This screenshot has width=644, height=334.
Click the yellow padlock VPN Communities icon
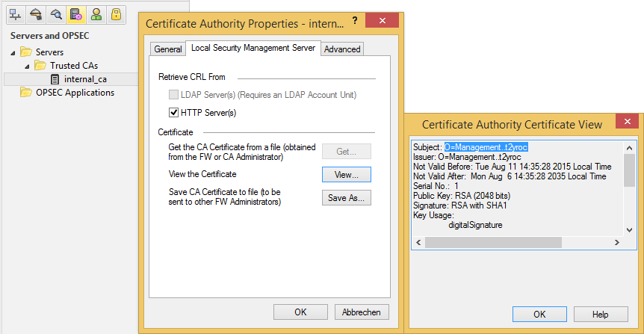[116, 13]
